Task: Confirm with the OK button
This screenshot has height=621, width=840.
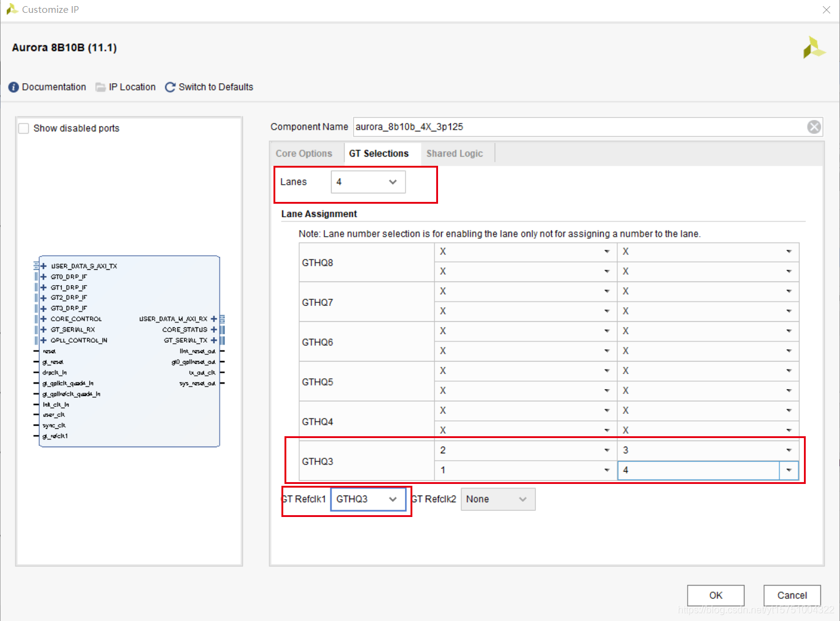Action: (x=716, y=595)
